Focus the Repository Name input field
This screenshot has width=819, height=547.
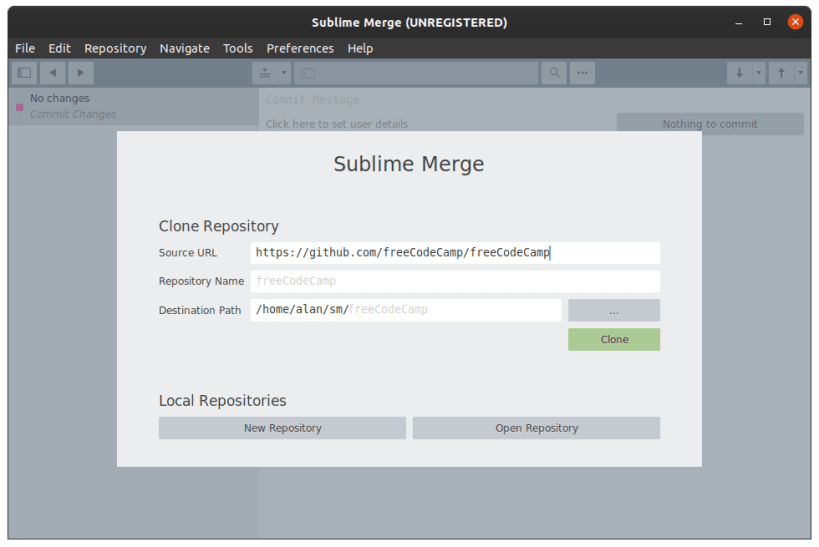click(x=455, y=281)
